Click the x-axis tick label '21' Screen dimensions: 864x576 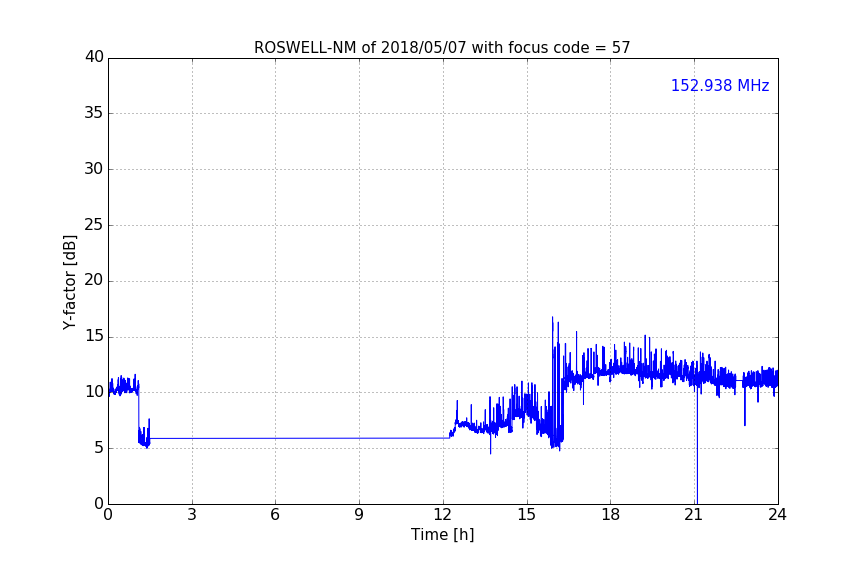[694, 515]
